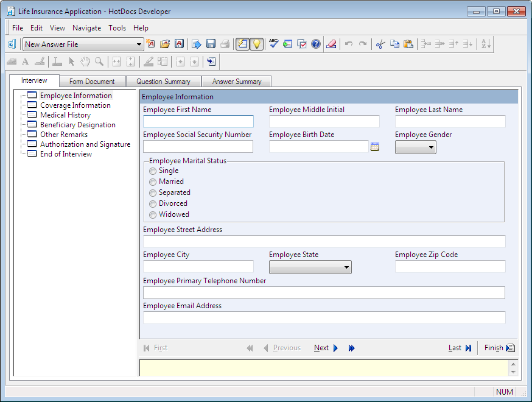Click the Print icon in toolbar
This screenshot has width=532, height=402.
225,44
